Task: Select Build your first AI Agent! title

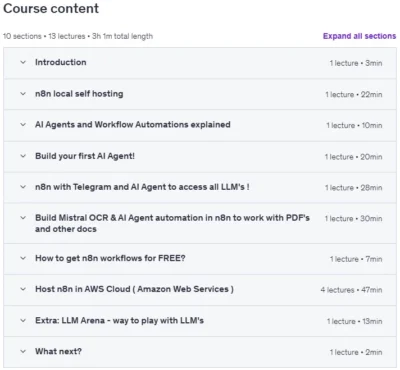Action: click(85, 156)
